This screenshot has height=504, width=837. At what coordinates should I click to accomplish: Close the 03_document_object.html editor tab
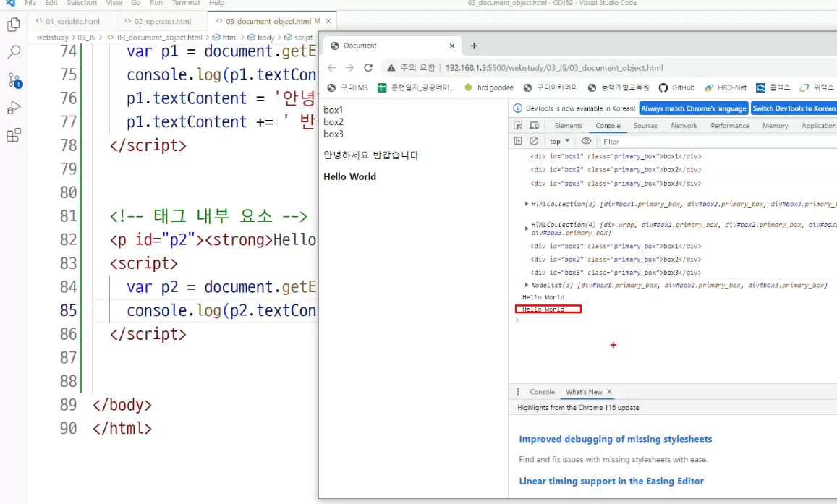point(328,22)
